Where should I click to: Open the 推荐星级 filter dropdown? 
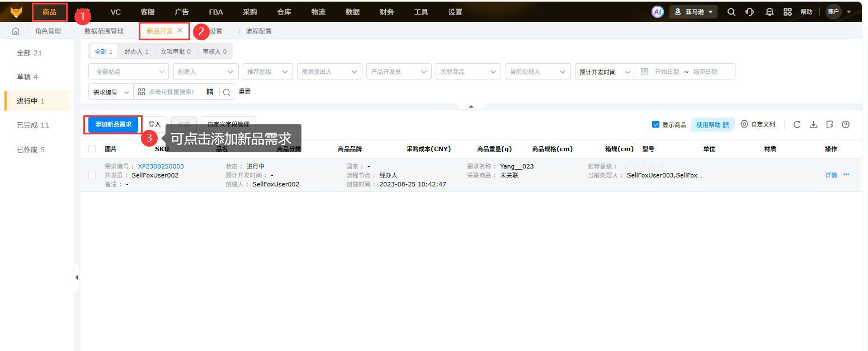point(267,72)
